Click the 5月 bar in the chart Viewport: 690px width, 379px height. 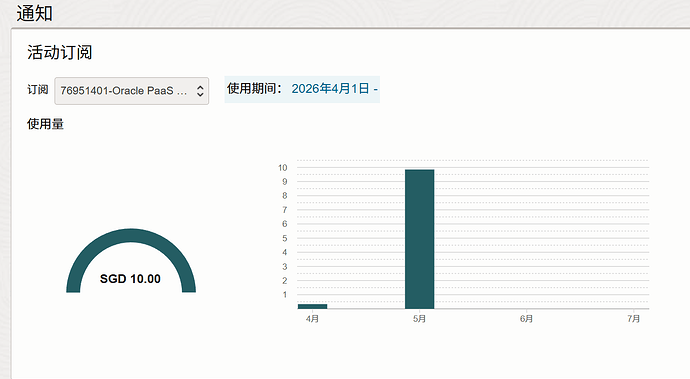click(419, 239)
